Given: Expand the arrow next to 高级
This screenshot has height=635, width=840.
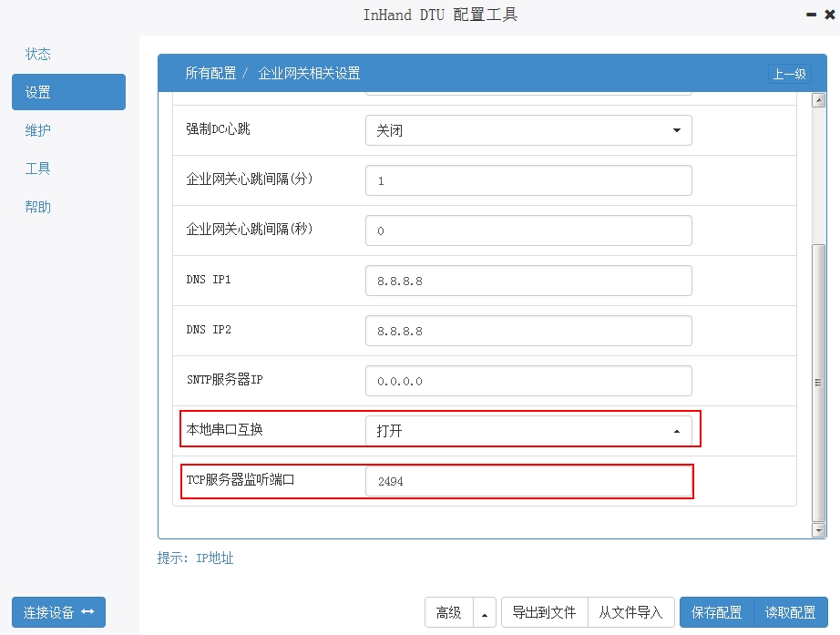Looking at the screenshot, I should point(484,613).
